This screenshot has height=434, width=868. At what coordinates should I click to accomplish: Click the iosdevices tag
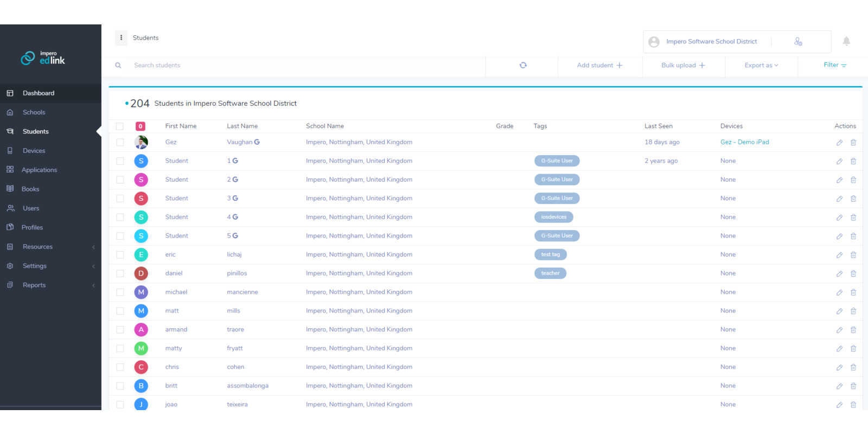tap(554, 217)
